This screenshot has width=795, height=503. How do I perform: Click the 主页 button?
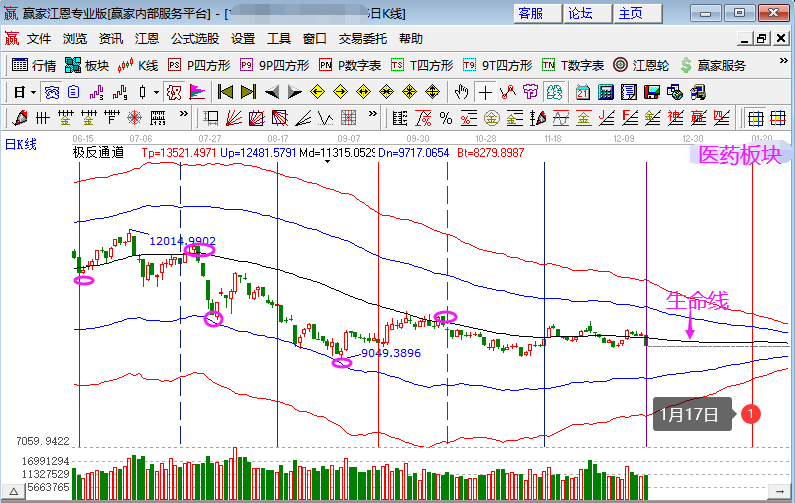637,13
